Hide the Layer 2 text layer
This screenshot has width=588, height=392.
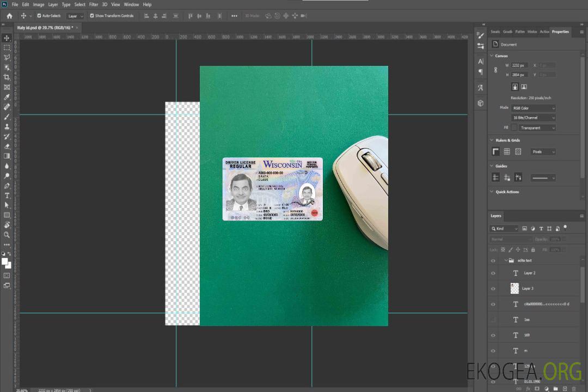pyautogui.click(x=493, y=273)
